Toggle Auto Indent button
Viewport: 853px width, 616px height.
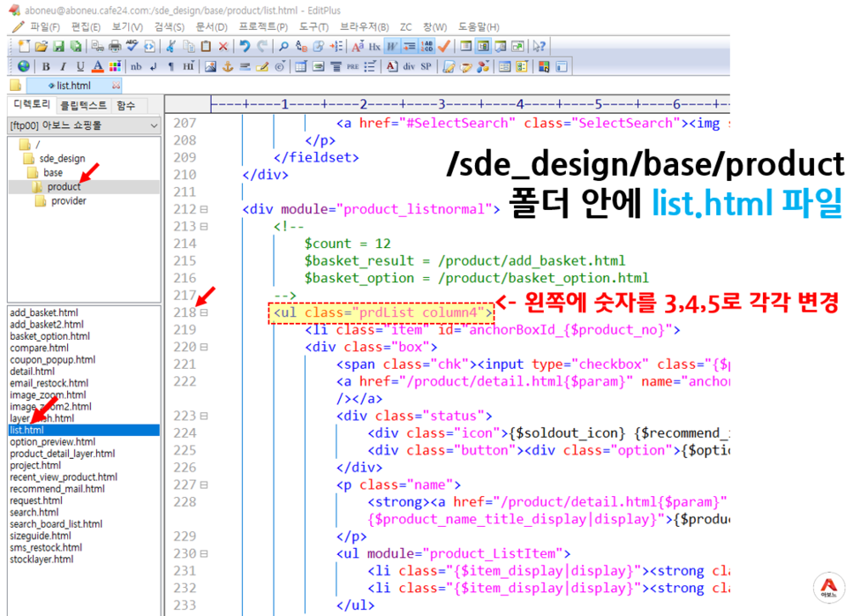coord(409,46)
